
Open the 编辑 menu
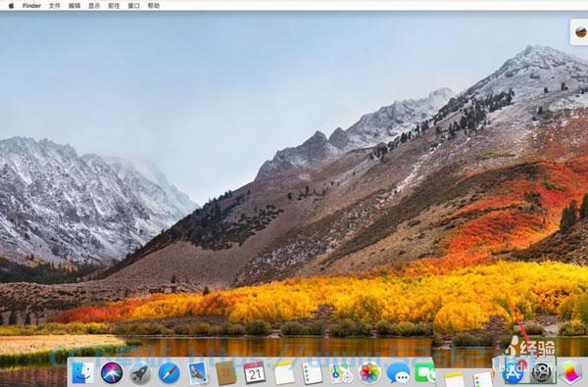74,6
